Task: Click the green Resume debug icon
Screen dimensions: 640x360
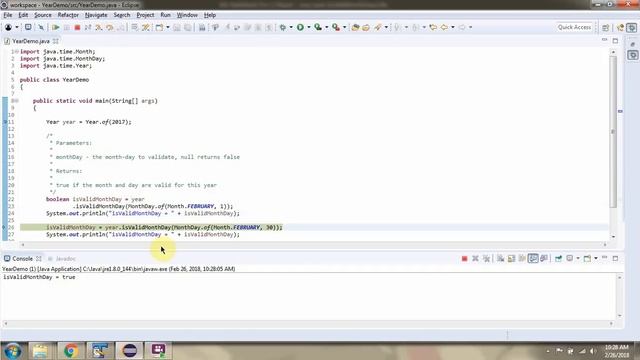Action: 56,27
